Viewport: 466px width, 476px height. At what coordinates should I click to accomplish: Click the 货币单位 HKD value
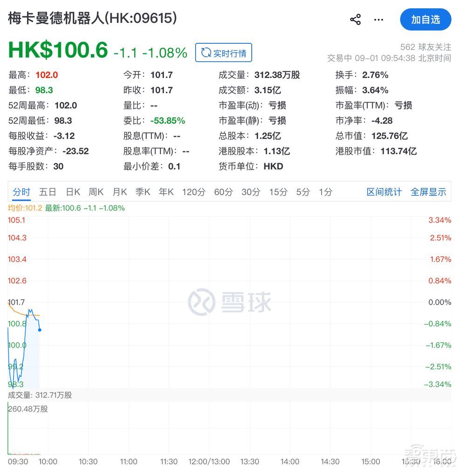coord(274,166)
